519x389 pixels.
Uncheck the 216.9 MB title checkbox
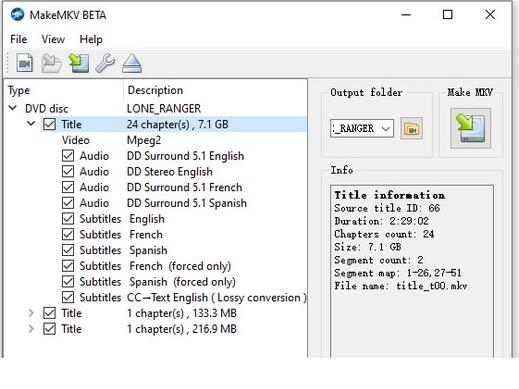(x=49, y=329)
